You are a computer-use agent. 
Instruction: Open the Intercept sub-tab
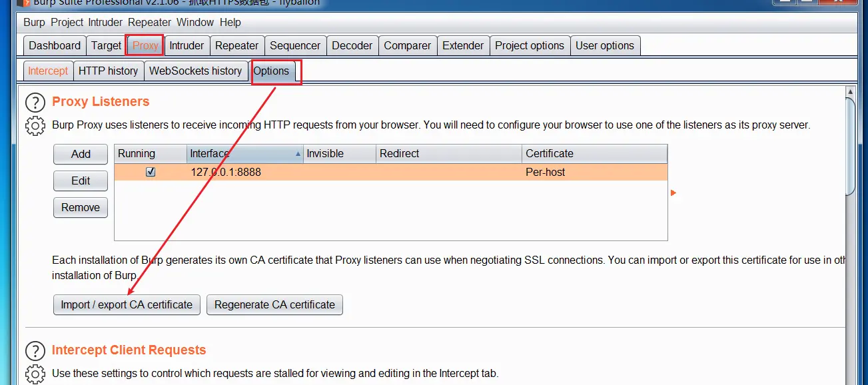click(48, 71)
